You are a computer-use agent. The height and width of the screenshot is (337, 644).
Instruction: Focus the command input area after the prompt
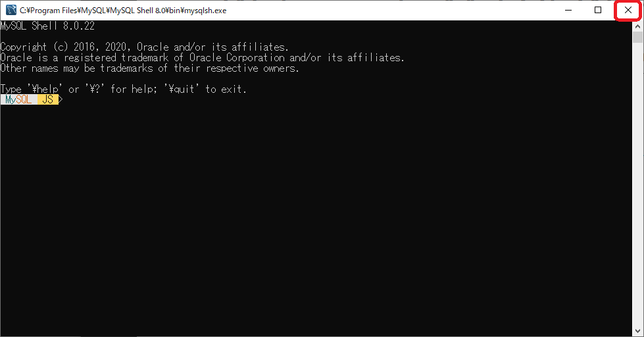click(345, 99)
